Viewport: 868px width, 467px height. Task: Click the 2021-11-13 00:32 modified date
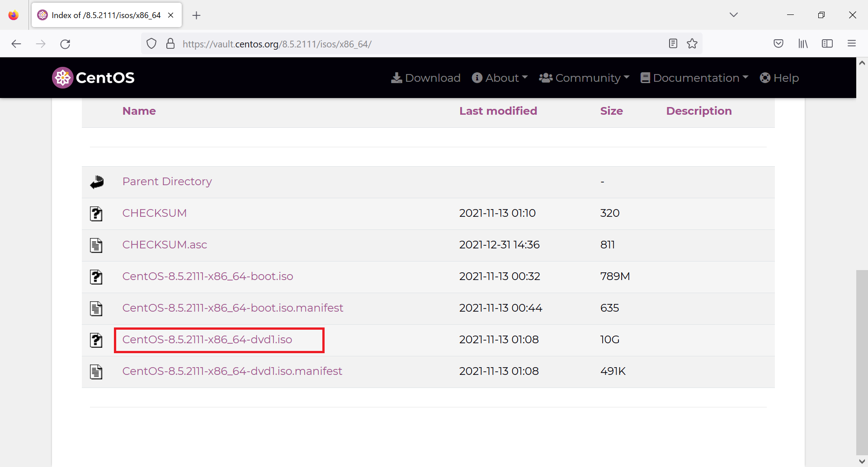500,276
